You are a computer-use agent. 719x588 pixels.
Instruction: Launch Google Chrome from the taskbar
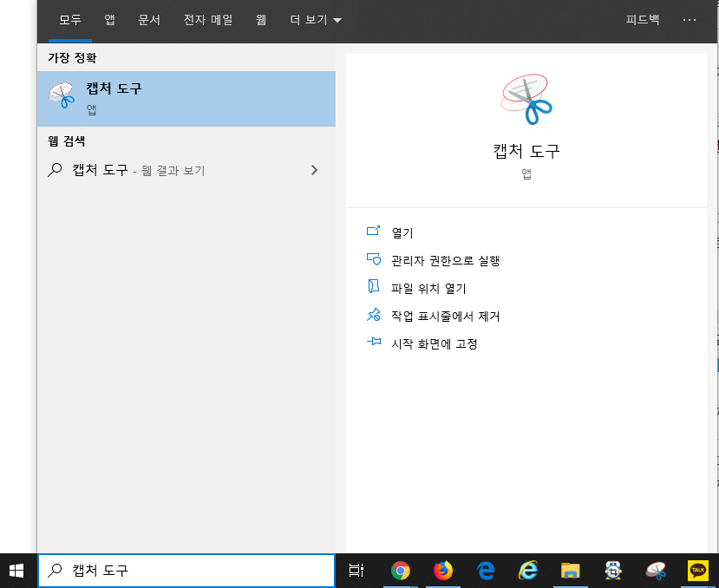[x=401, y=571]
